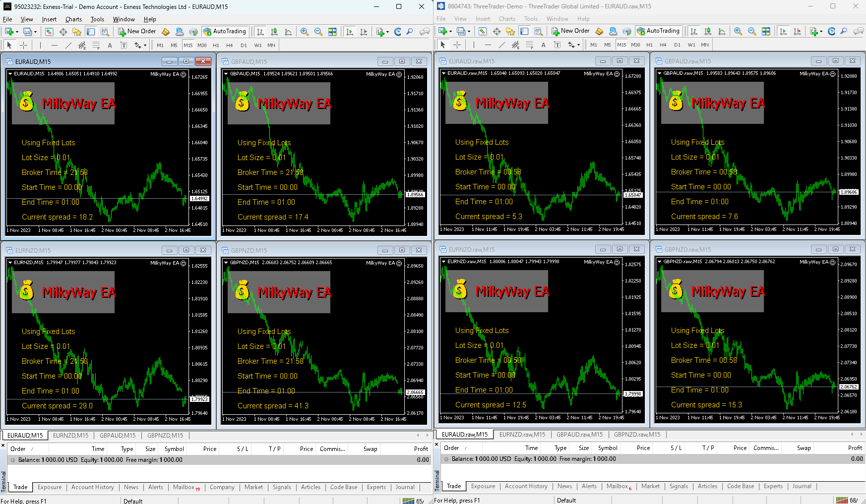Screen dimensions: 866x504
Task: Expand the arrows objects dropdown in Exness
Action: (145, 45)
